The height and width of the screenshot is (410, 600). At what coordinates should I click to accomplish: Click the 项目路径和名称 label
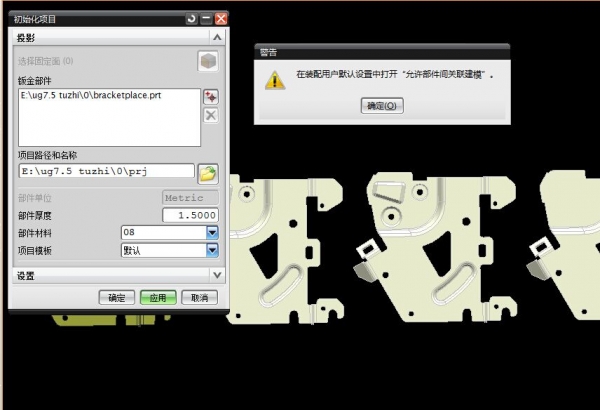(x=47, y=155)
